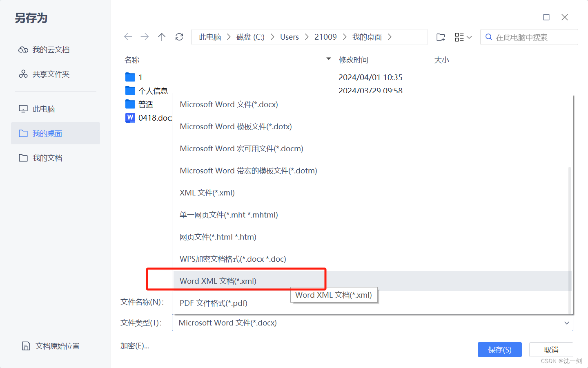Click 取消 button
The image size is (588, 368).
tap(551, 350)
